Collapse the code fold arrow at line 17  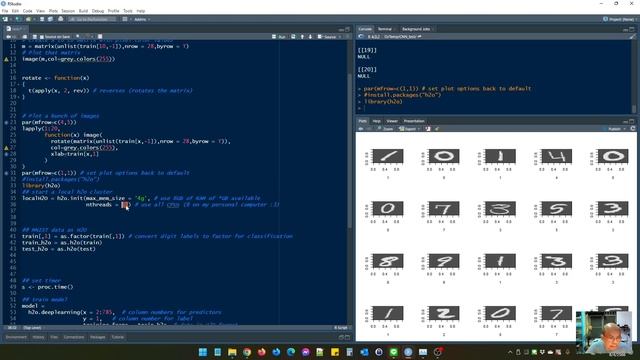[18, 84]
